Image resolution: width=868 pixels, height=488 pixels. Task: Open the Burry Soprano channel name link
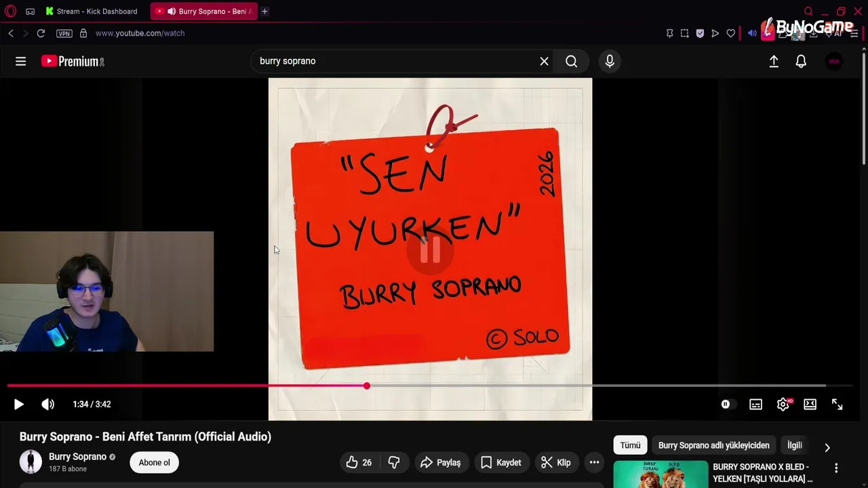[x=77, y=457]
